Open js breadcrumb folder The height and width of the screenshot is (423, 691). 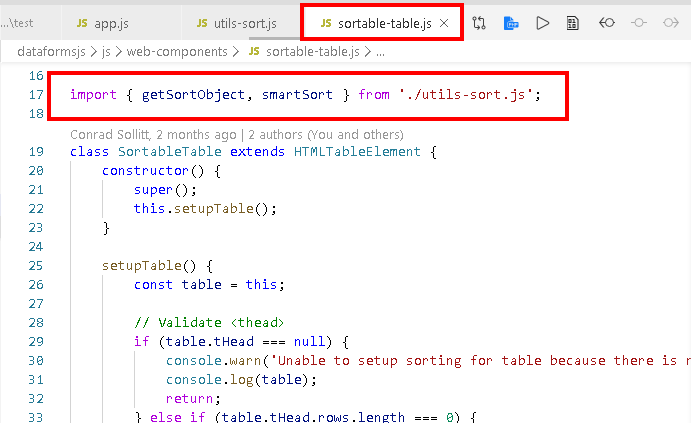coord(106,52)
